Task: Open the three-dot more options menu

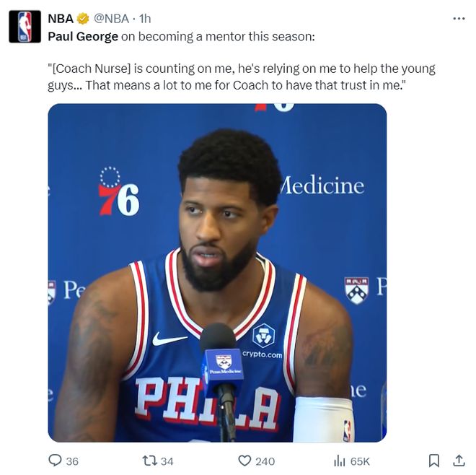Action: tap(459, 19)
